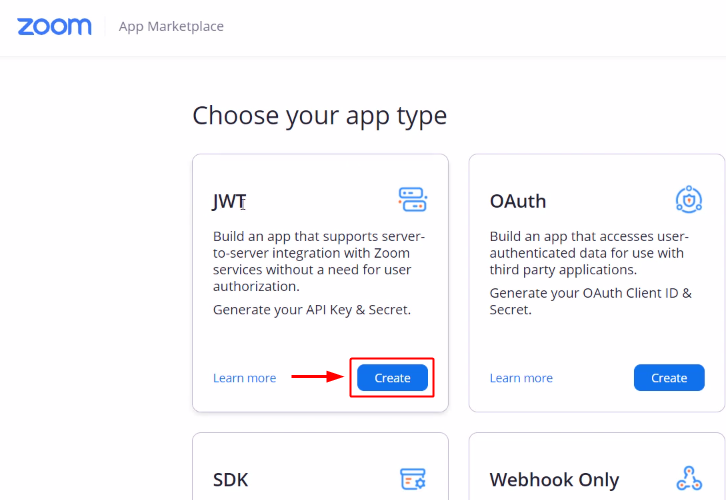Select the SDK card title
This screenshot has width=726, height=500.
231,480
